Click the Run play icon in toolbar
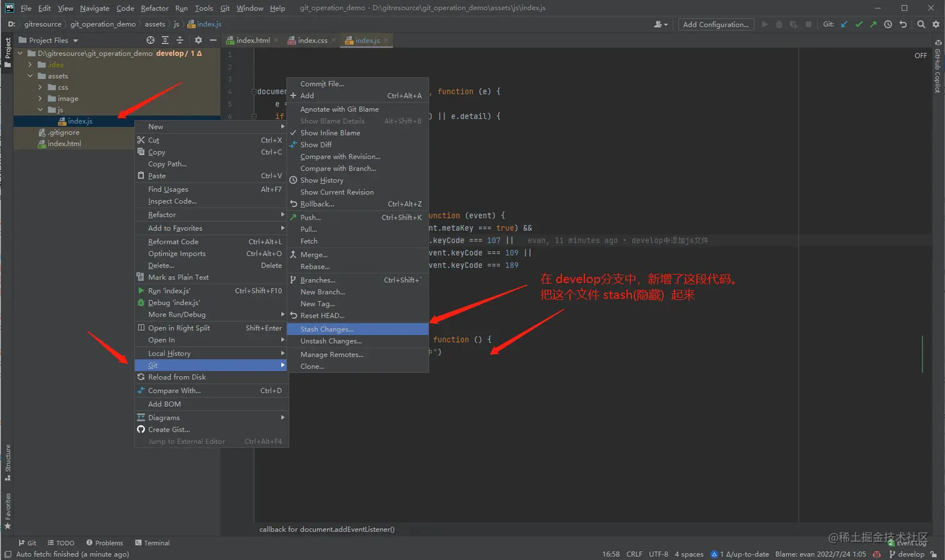 764,24
